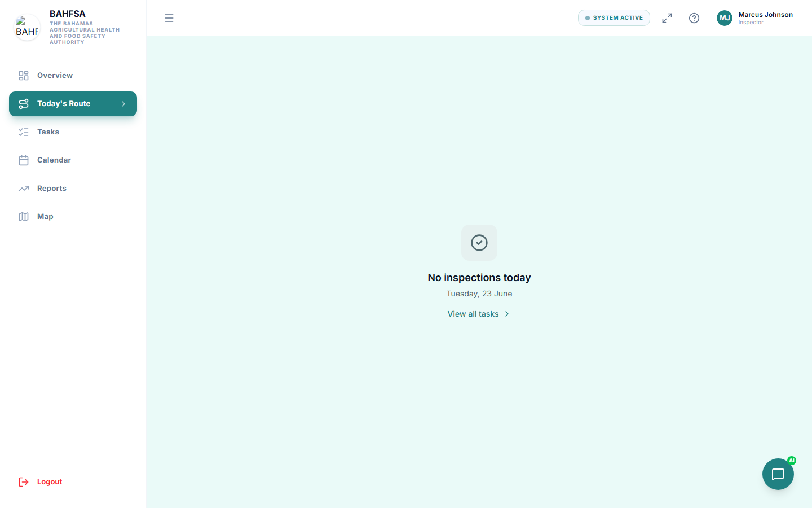Click the Calendar icon in sidebar
Viewport: 812px width, 508px height.
tap(24, 160)
